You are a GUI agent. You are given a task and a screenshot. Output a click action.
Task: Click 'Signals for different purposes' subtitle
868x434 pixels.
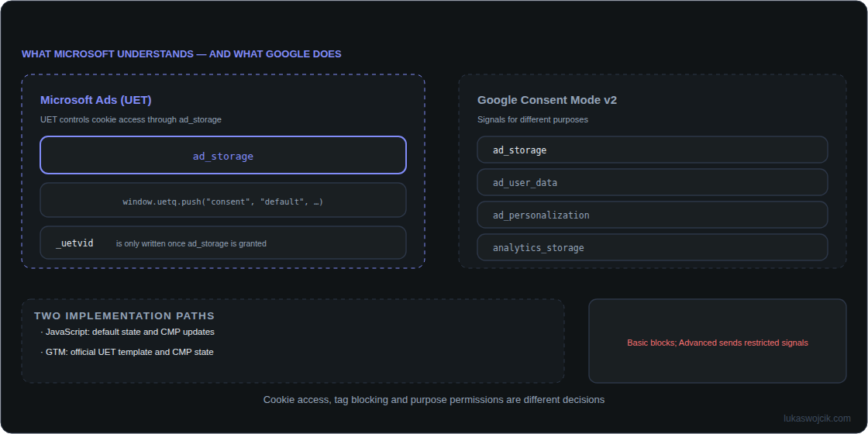[x=532, y=119]
